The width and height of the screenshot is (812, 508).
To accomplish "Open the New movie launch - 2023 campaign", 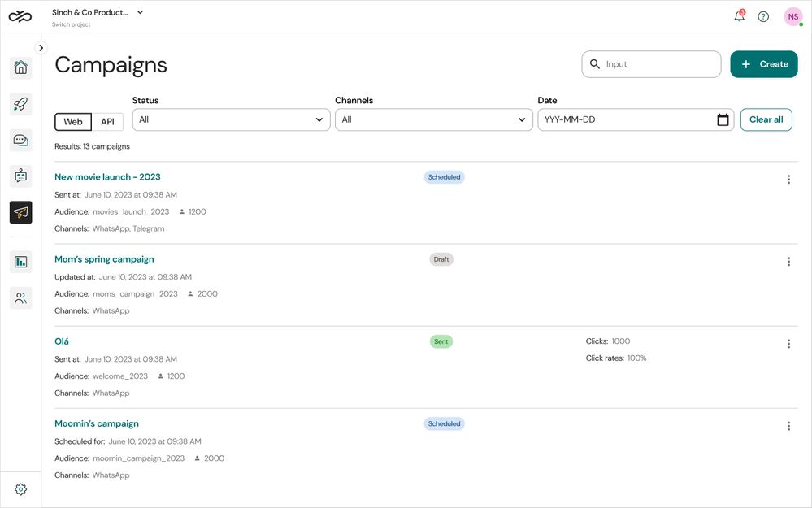I will coord(107,177).
